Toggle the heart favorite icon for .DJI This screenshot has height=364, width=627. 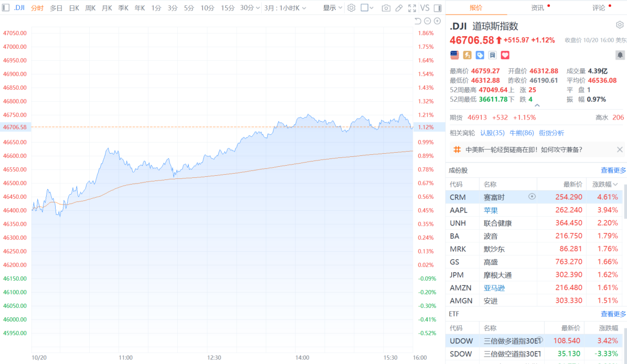(505, 55)
